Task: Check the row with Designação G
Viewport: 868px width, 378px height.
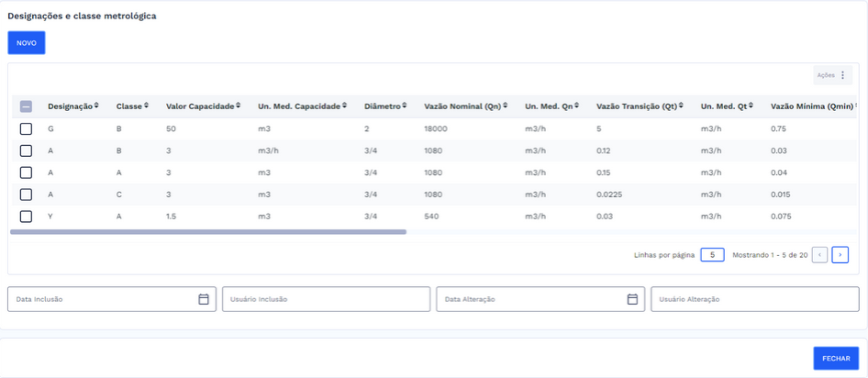Action: 26,128
